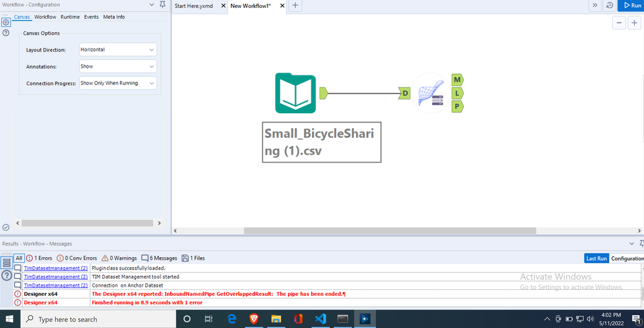Click the L output anchor

coord(458,93)
